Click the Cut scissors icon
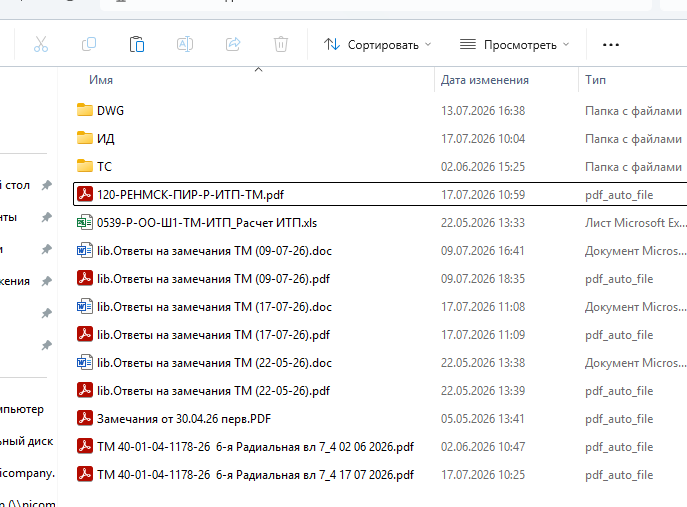687x507 pixels. click(x=41, y=44)
